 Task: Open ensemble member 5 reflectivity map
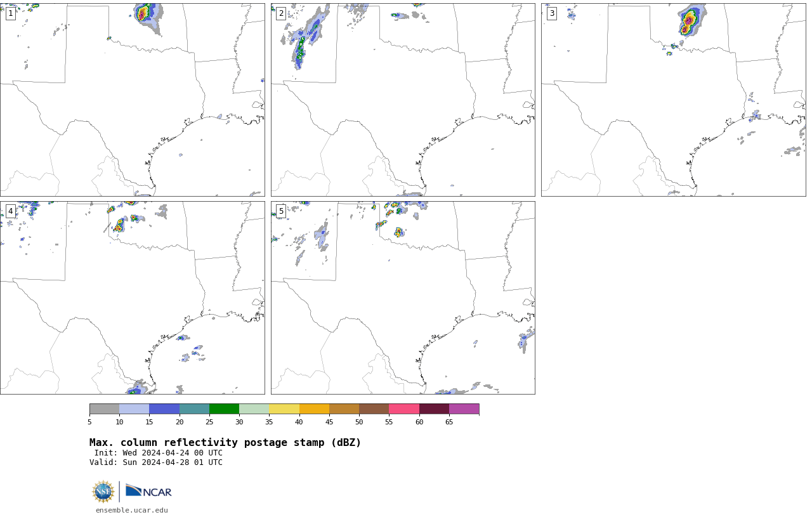click(x=403, y=298)
